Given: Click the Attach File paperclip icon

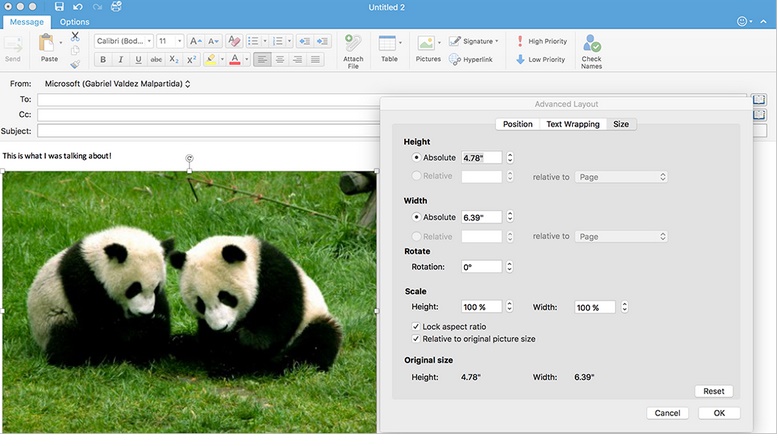Looking at the screenshot, I should (x=353, y=44).
